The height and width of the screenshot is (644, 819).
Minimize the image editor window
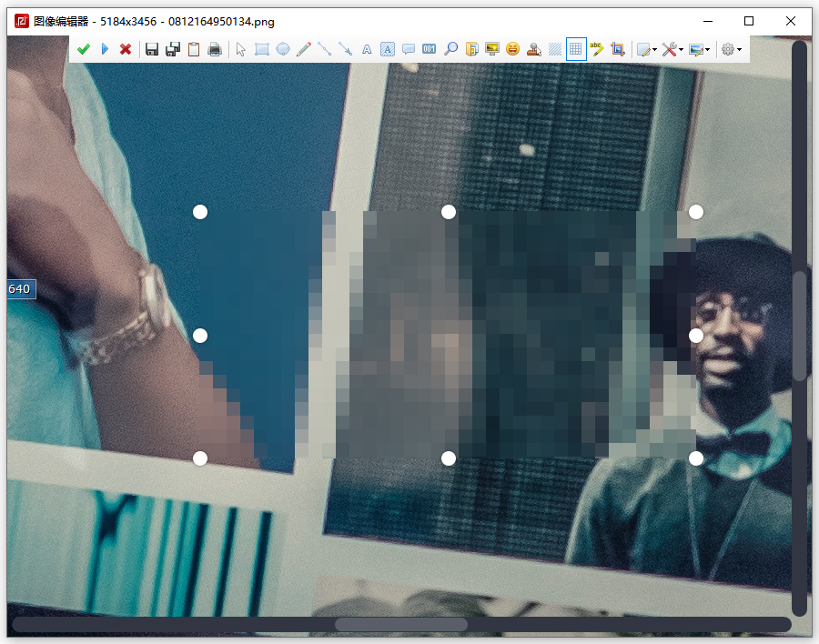tap(708, 21)
